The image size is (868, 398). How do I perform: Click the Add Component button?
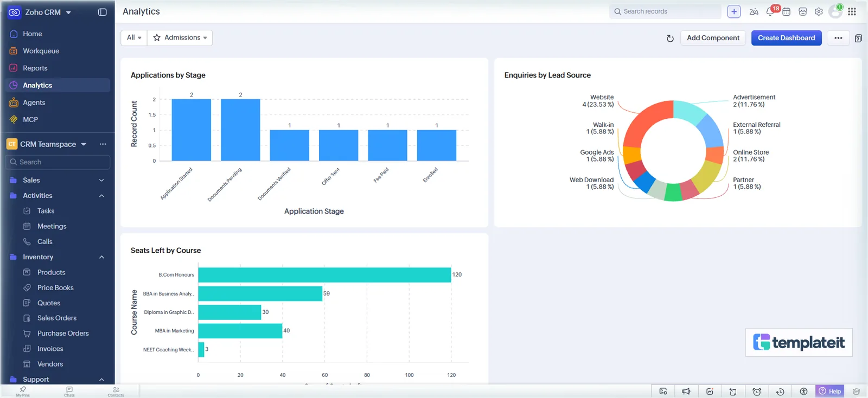[x=713, y=38]
